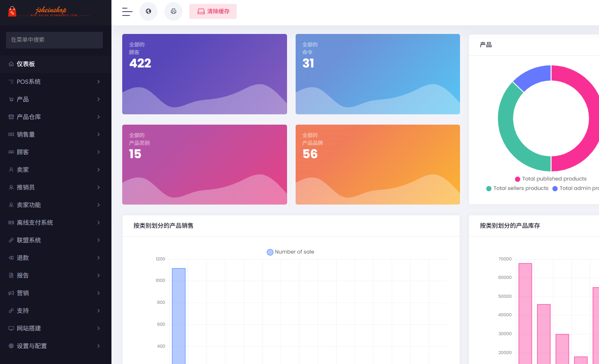599x364 pixels.
Task: Expand the 产品仓库 submenu chevron
Action: (99, 117)
